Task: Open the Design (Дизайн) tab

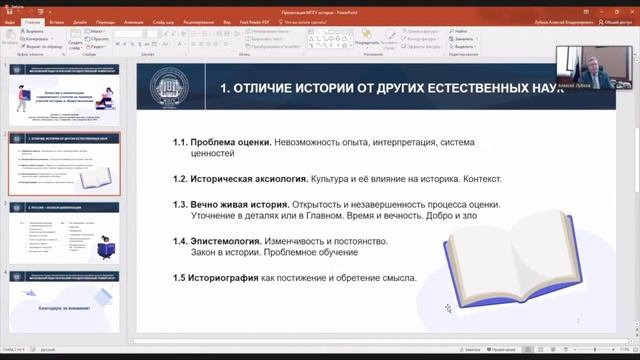Action: (x=80, y=22)
